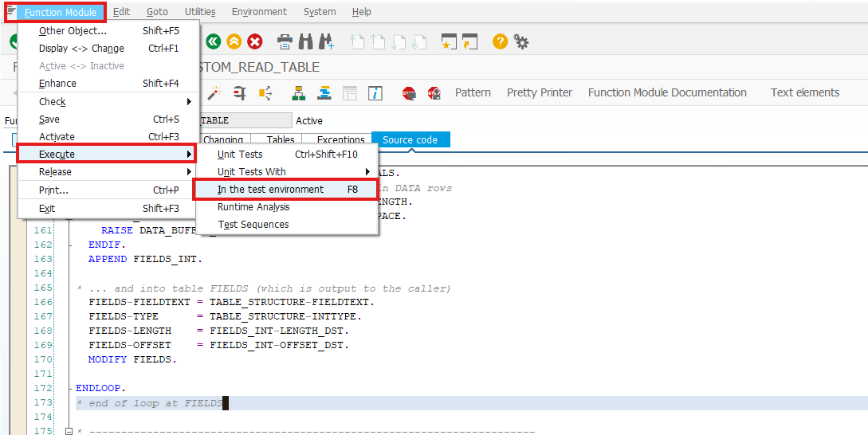Open the System menu

(x=320, y=12)
